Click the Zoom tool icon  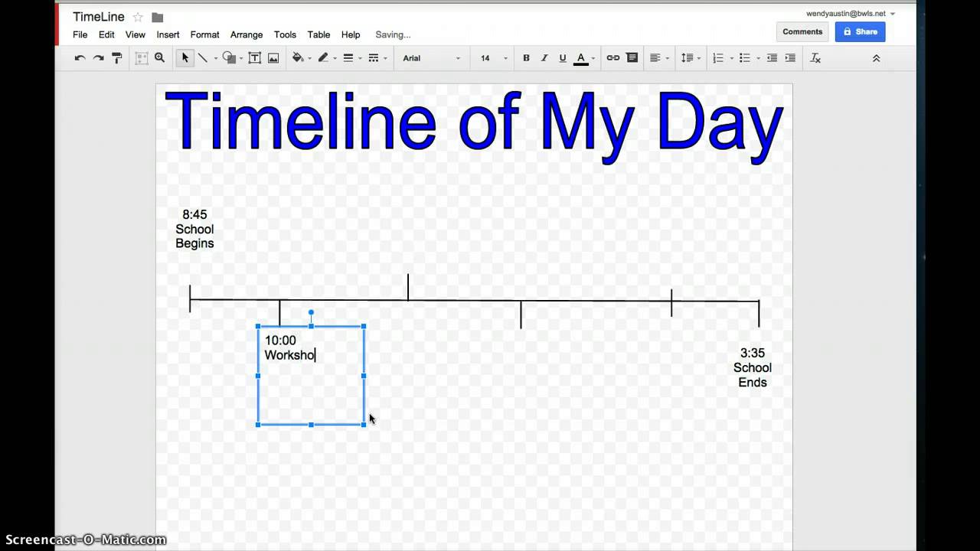(x=159, y=57)
